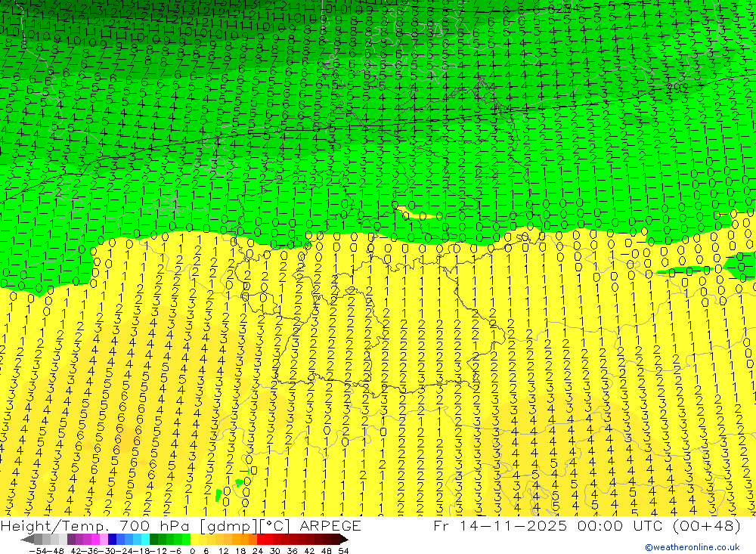The width and height of the screenshot is (756, 554).
Task: Click the dark purple swatch near -42
Action: [x=71, y=539]
